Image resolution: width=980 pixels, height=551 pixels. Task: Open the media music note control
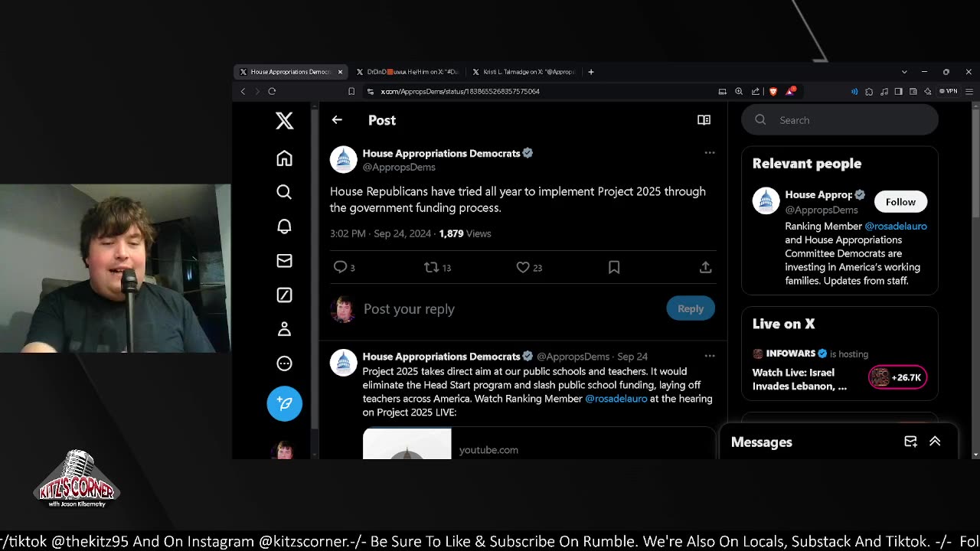[884, 91]
